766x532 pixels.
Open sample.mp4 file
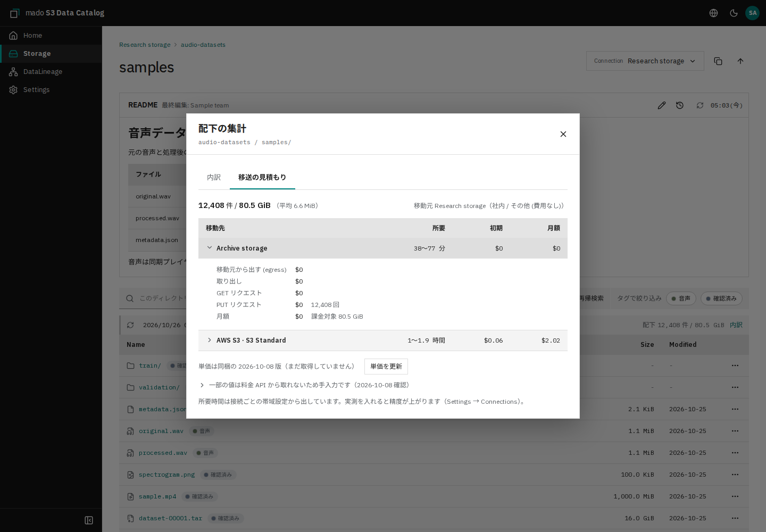pos(157,497)
